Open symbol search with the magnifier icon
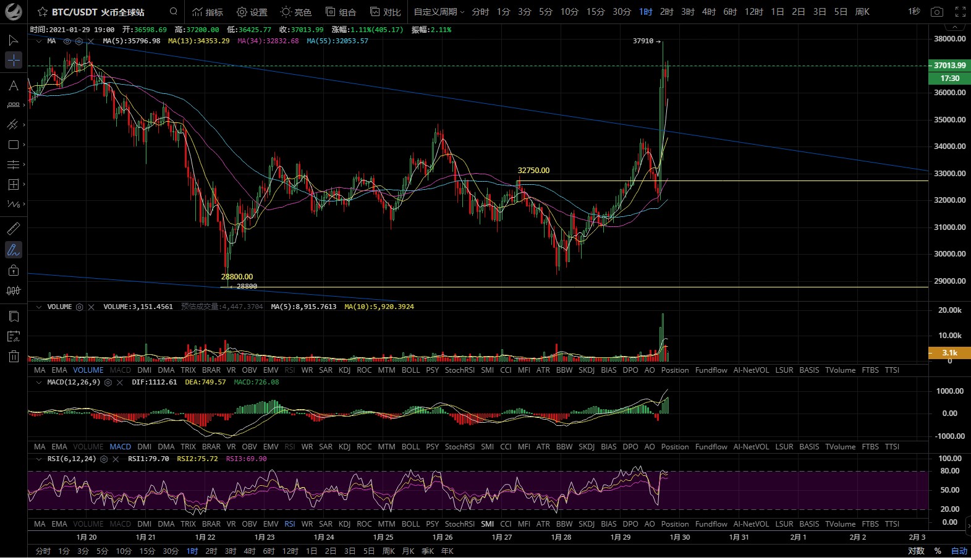The image size is (971, 560). point(174,12)
